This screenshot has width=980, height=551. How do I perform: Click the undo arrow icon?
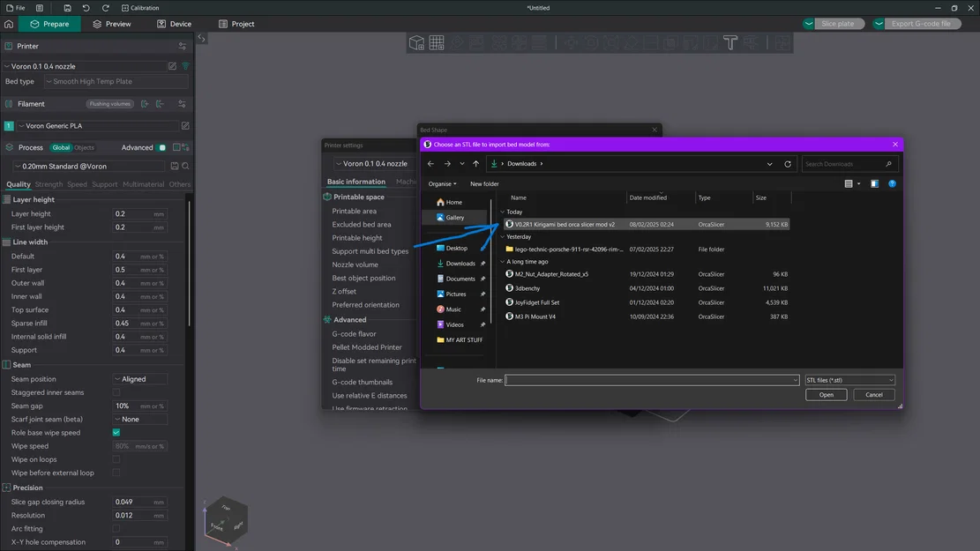click(86, 8)
